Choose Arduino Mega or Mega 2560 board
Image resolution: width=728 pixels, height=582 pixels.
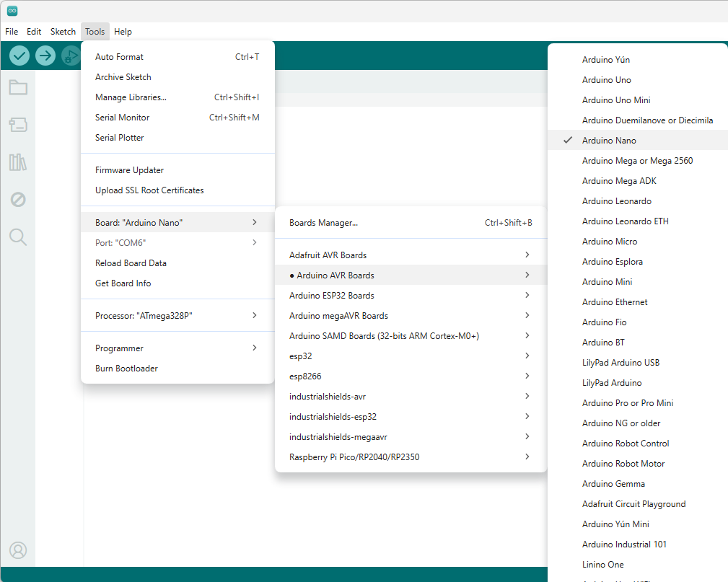[x=638, y=161]
